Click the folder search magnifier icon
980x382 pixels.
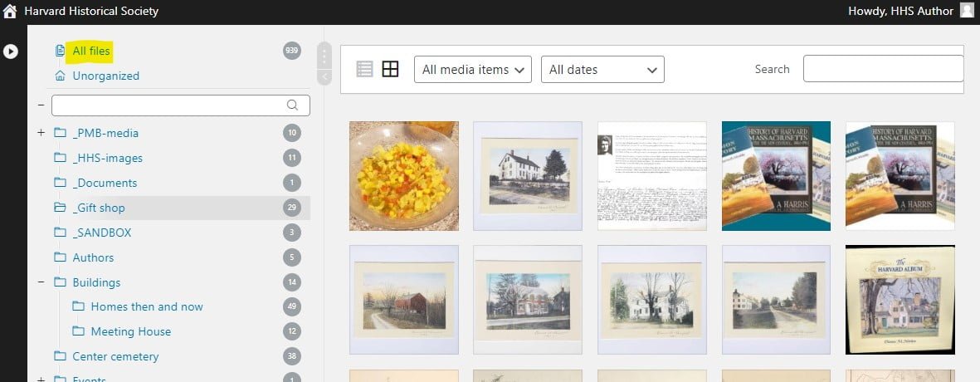tap(292, 105)
